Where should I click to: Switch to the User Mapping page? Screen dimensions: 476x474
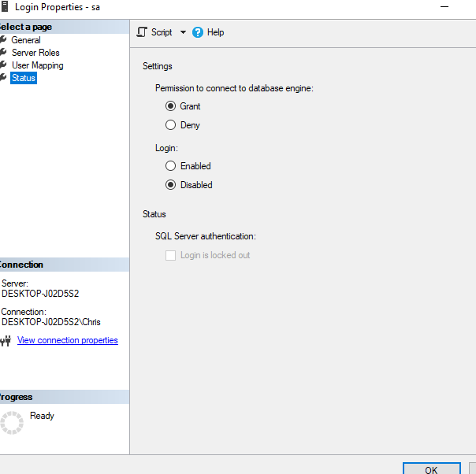tap(37, 65)
